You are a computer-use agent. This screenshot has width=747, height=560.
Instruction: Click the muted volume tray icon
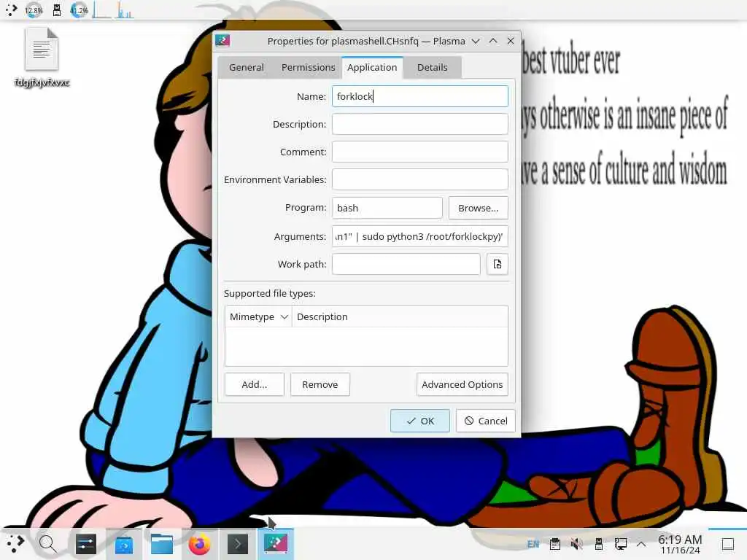[x=576, y=544]
